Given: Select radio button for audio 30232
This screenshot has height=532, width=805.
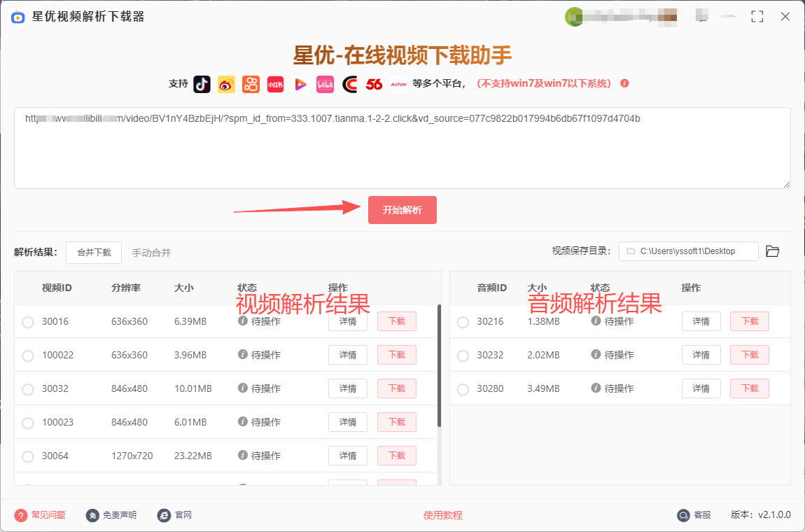Looking at the screenshot, I should 463,356.
